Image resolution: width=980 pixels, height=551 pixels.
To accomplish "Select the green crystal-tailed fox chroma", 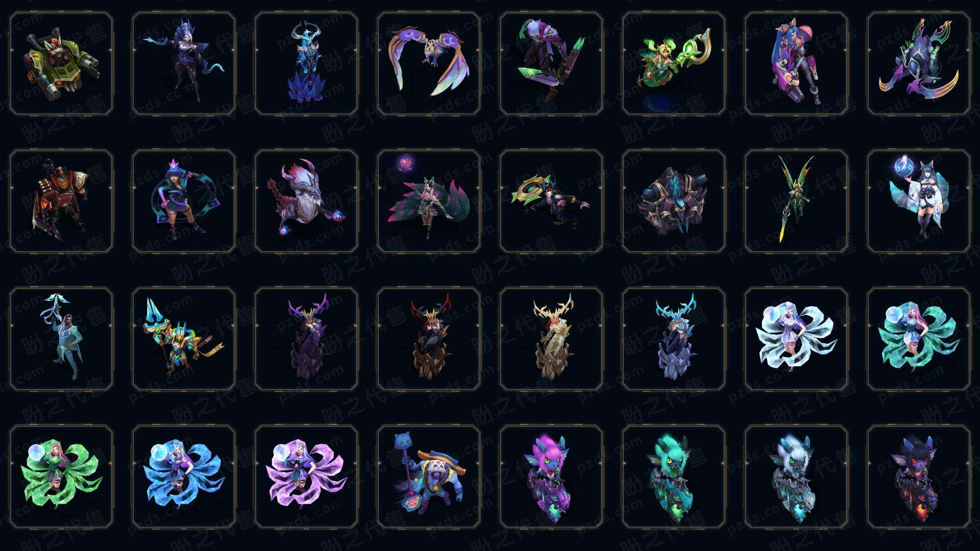I will [x=61, y=477].
